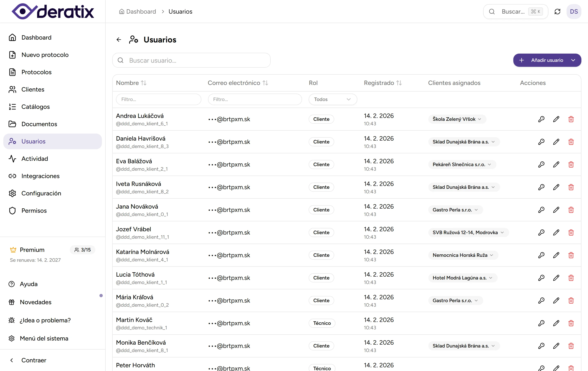Click the Buscar usuario search field
Image resolution: width=588 pixels, height=371 pixels.
point(195,60)
